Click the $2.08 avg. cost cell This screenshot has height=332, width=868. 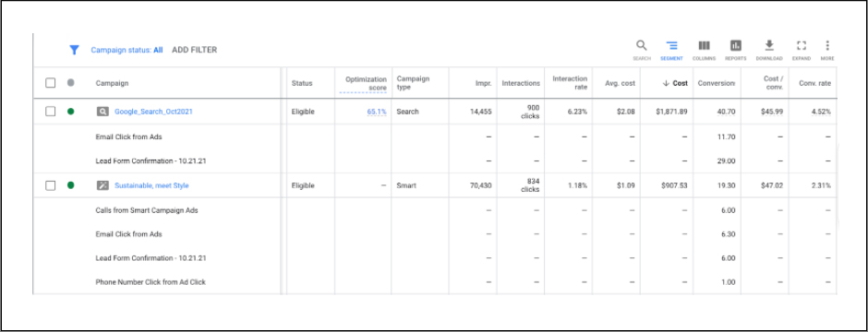(626, 112)
